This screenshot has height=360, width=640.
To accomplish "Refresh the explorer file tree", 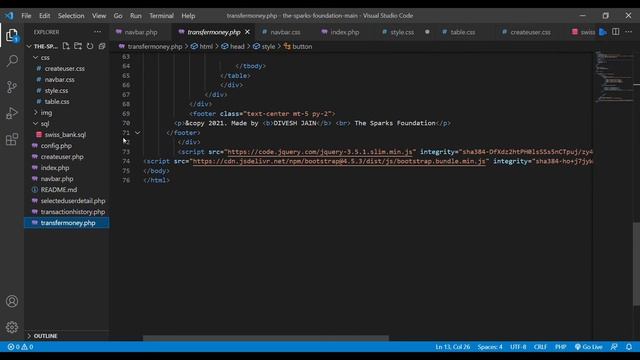I will [90, 46].
